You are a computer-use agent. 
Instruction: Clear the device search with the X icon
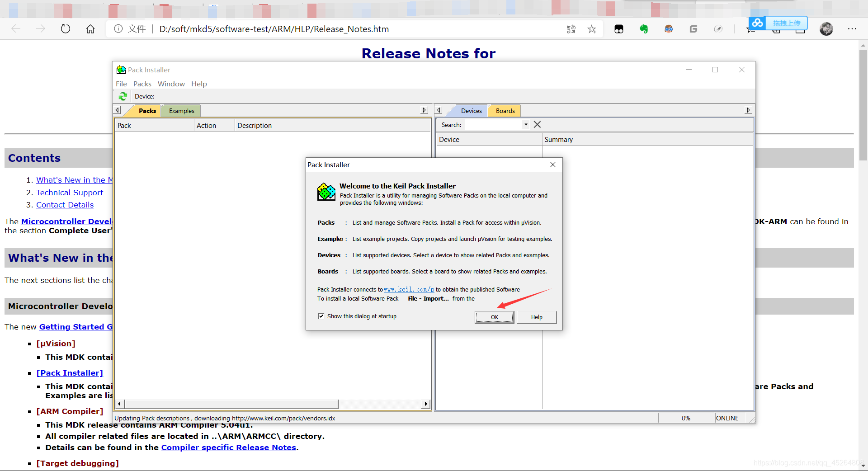pos(537,124)
